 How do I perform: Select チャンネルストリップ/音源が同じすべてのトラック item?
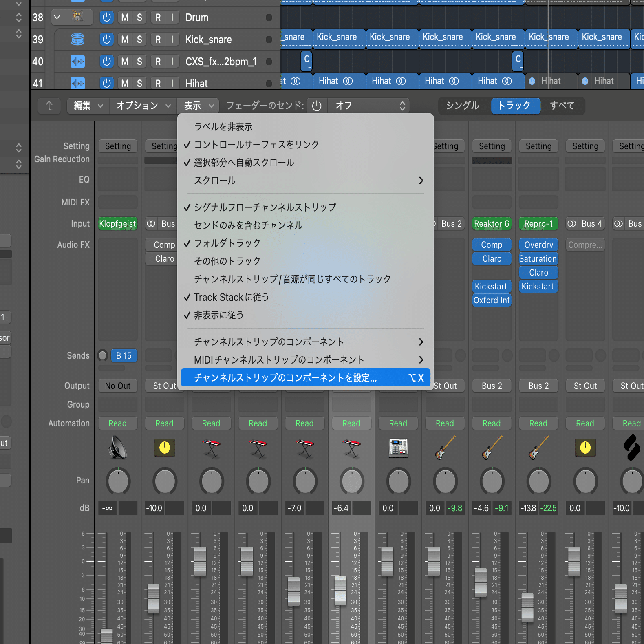pyautogui.click(x=305, y=279)
